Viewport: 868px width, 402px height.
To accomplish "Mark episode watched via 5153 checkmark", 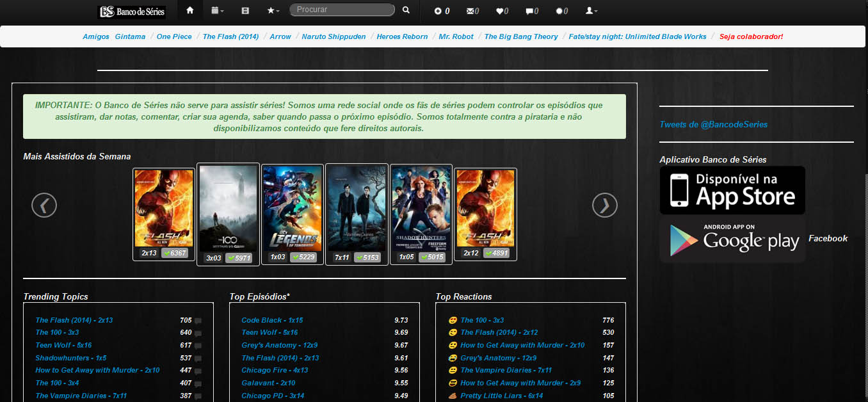I will pyautogui.click(x=367, y=258).
